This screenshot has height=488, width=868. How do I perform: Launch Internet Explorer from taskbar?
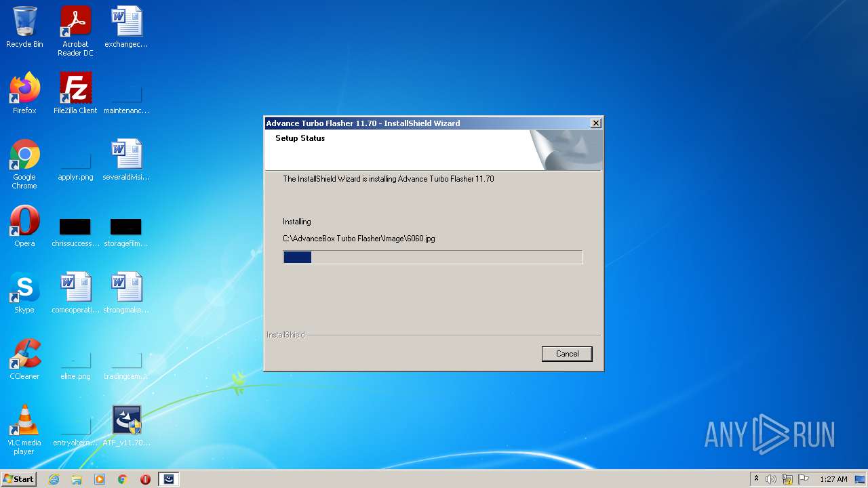pos(54,479)
